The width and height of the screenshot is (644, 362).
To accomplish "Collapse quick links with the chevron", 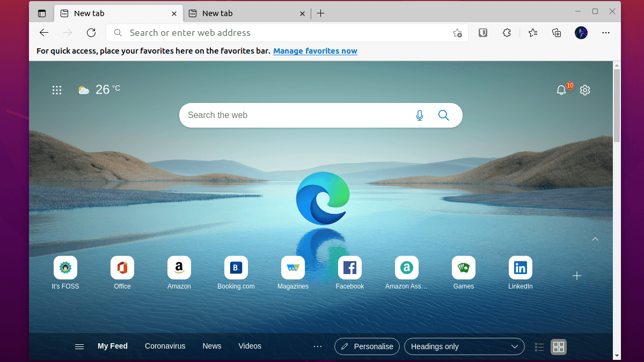I will click(x=595, y=239).
